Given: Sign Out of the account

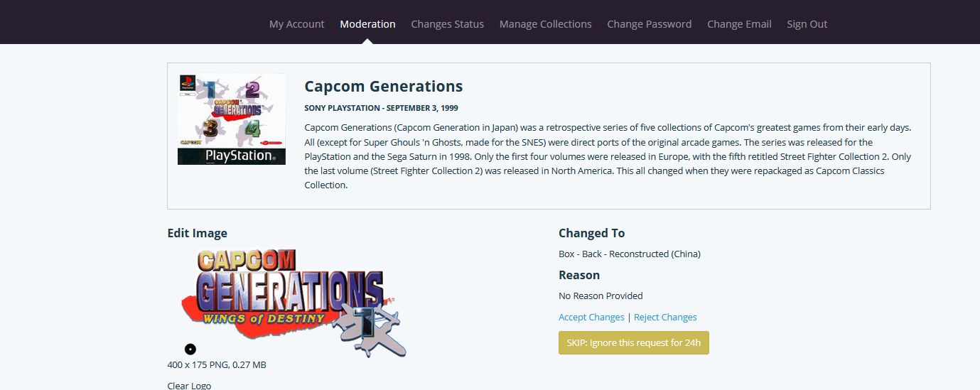Looking at the screenshot, I should click(807, 24).
